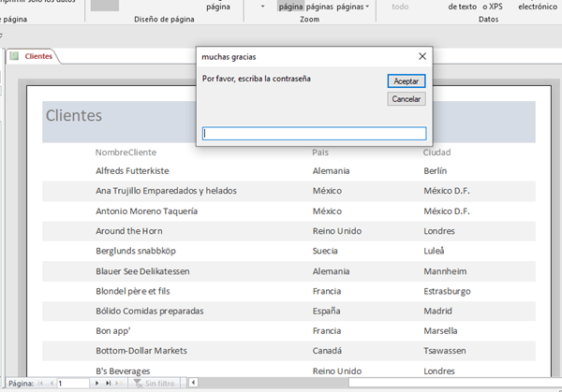Open the 'páginas' zoom dropdown
The height and width of the screenshot is (392, 562).
click(x=352, y=7)
